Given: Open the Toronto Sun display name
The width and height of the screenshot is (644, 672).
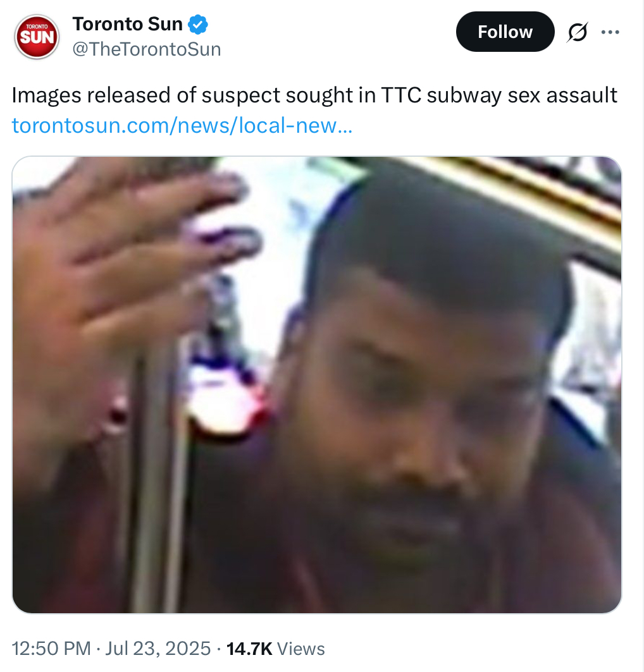Looking at the screenshot, I should 128,24.
